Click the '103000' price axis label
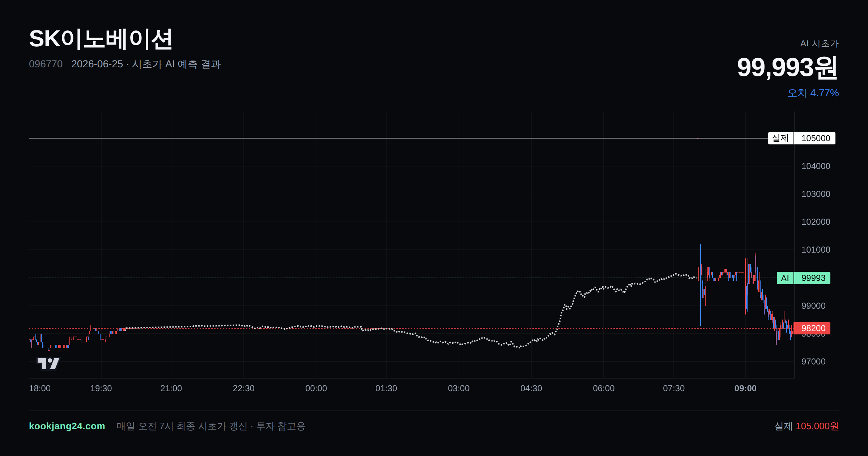This screenshot has height=456, width=868. (x=816, y=194)
